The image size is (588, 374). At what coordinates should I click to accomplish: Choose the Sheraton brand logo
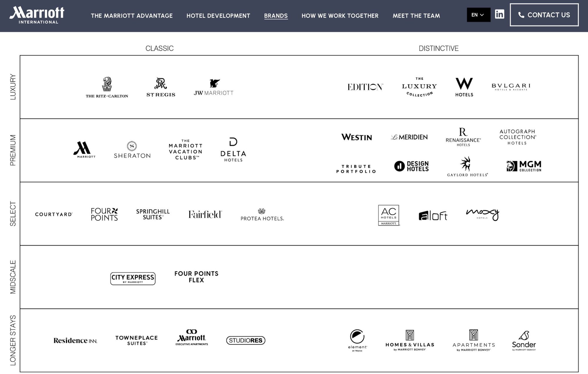pos(132,150)
